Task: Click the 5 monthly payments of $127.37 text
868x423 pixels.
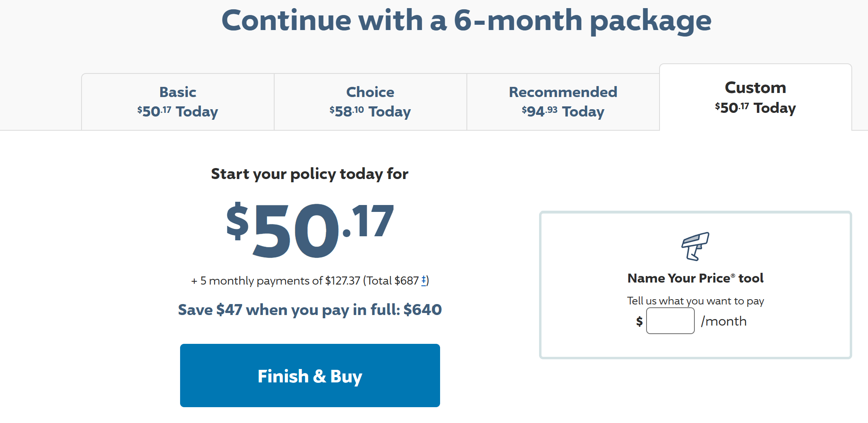Action: point(276,281)
